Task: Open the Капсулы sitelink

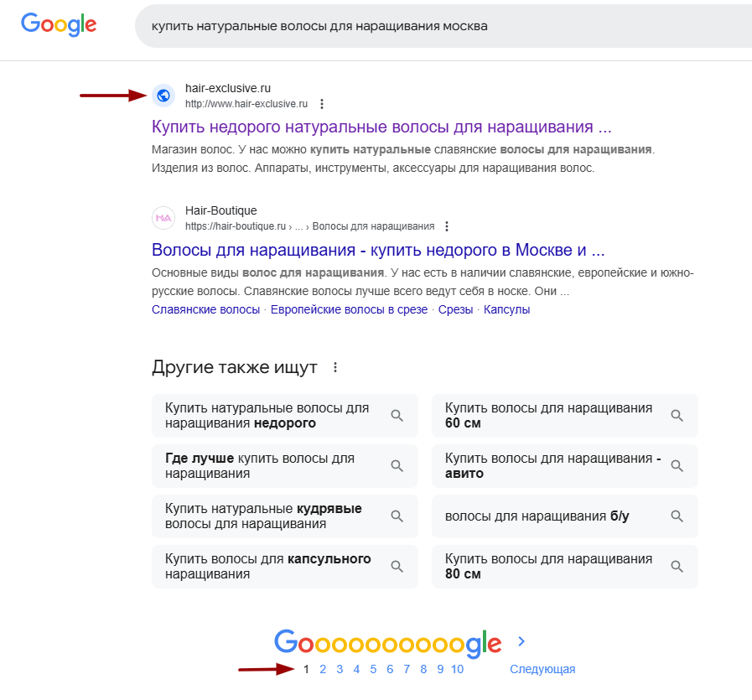Action: [506, 309]
